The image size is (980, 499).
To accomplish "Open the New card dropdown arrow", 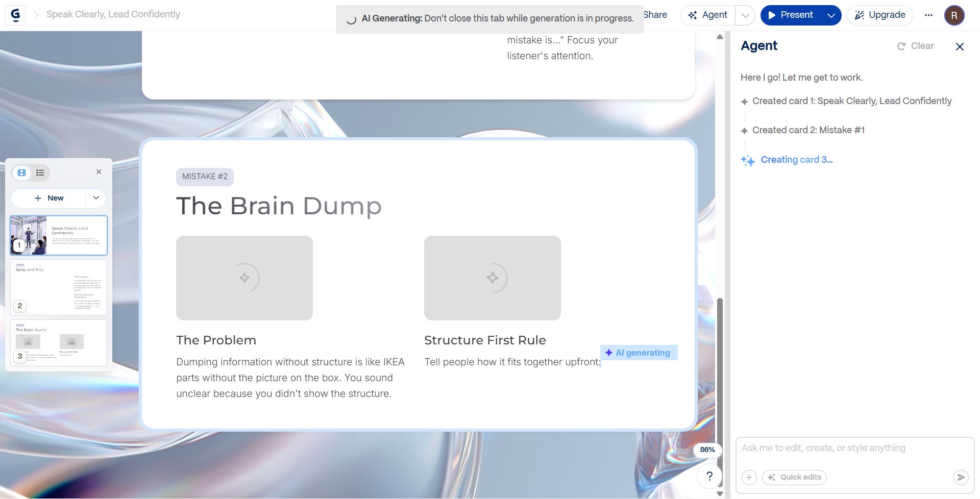I will pyautogui.click(x=96, y=198).
